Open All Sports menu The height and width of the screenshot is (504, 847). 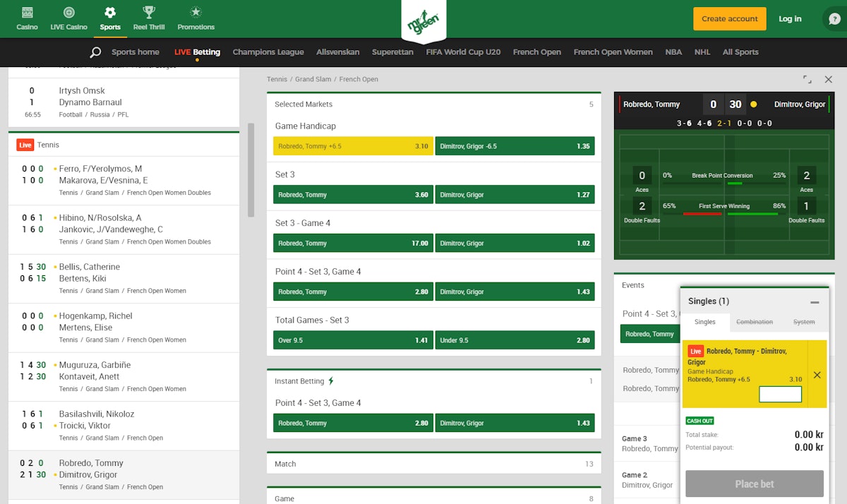pyautogui.click(x=740, y=52)
